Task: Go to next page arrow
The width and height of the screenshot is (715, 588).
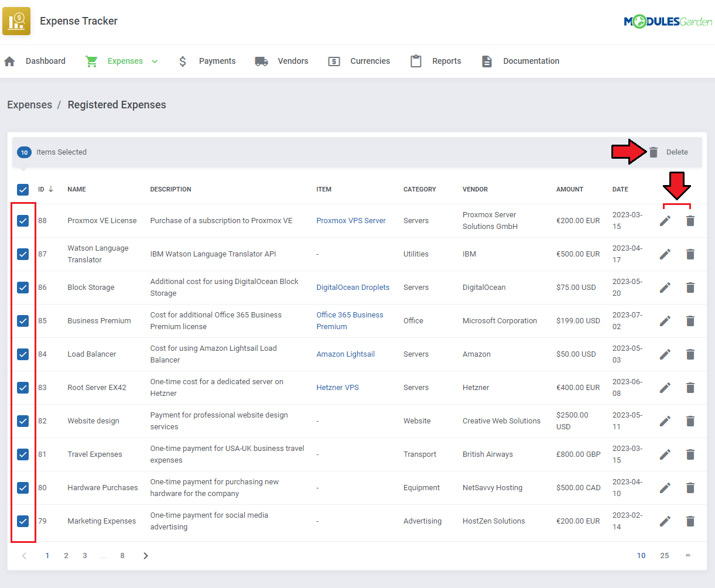Action: click(x=146, y=556)
